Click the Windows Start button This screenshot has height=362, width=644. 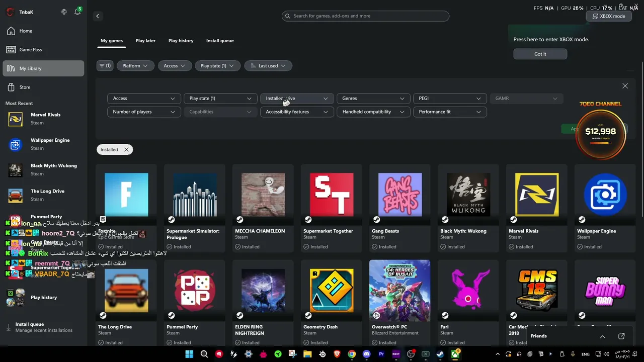pyautogui.click(x=189, y=354)
